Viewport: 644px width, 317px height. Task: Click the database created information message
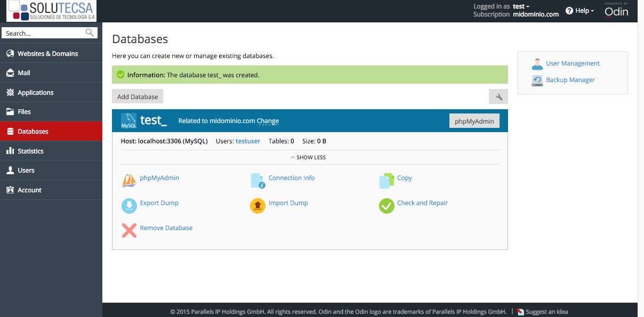(x=310, y=75)
